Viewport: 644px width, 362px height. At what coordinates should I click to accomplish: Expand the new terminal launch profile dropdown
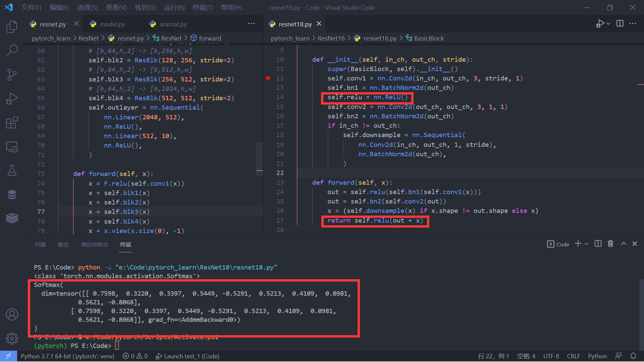pos(586,244)
